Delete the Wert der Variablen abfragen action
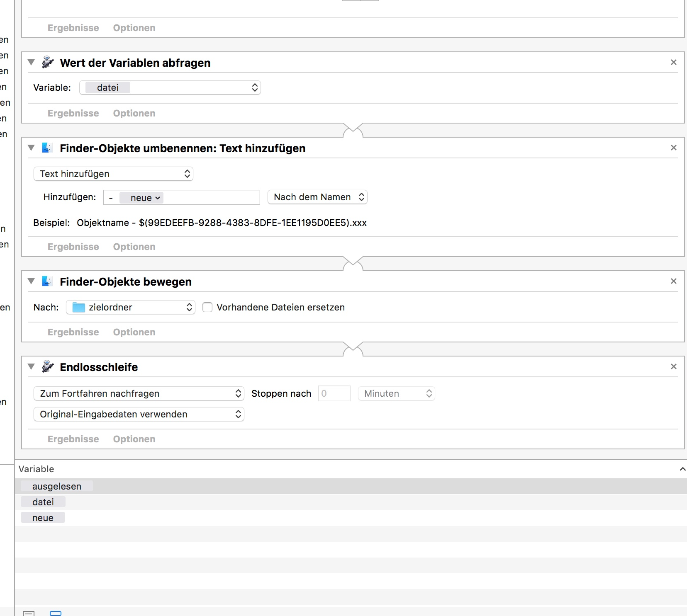 pyautogui.click(x=673, y=62)
